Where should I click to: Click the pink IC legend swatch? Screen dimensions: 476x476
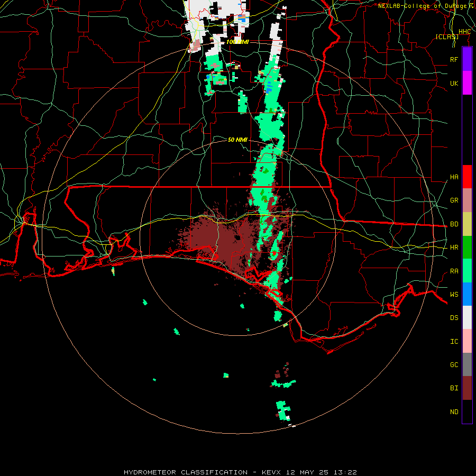(467, 341)
